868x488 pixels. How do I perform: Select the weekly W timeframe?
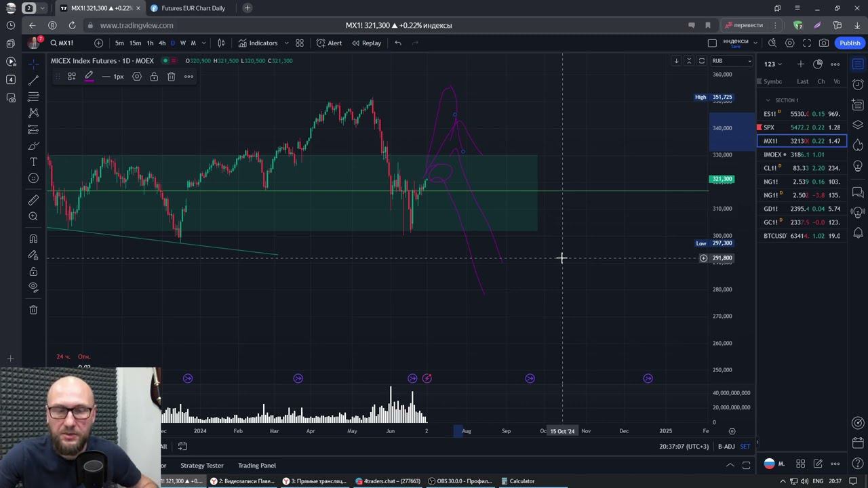point(182,43)
